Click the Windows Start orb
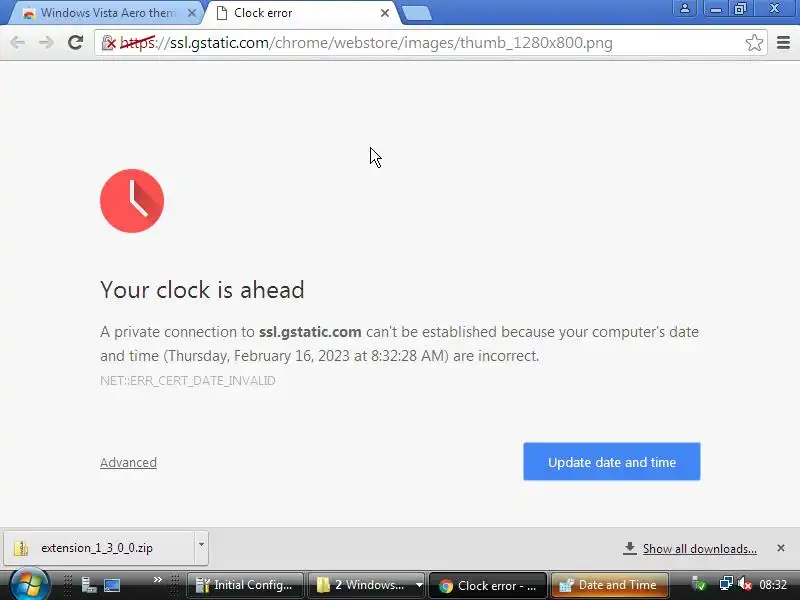This screenshot has width=800, height=600. (29, 584)
